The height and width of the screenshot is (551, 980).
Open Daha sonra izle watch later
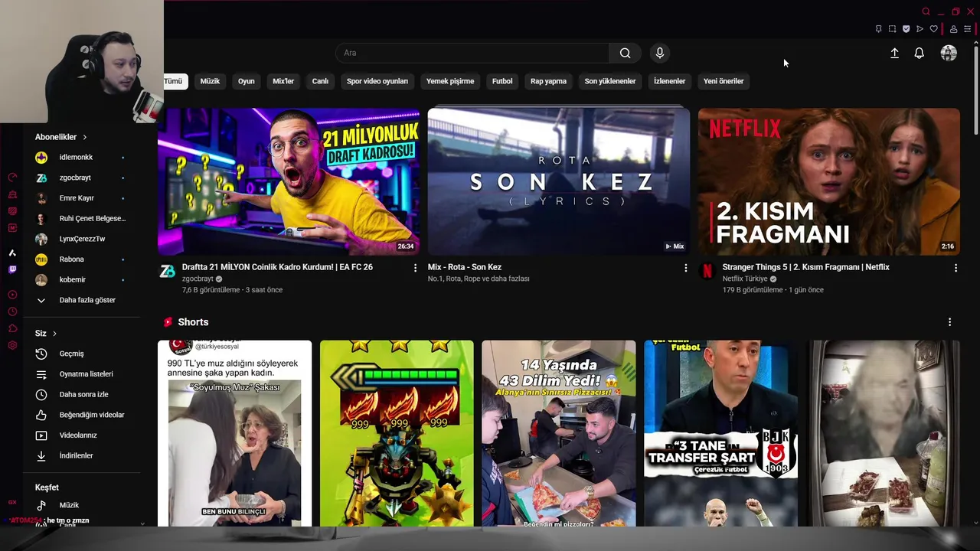tap(84, 394)
